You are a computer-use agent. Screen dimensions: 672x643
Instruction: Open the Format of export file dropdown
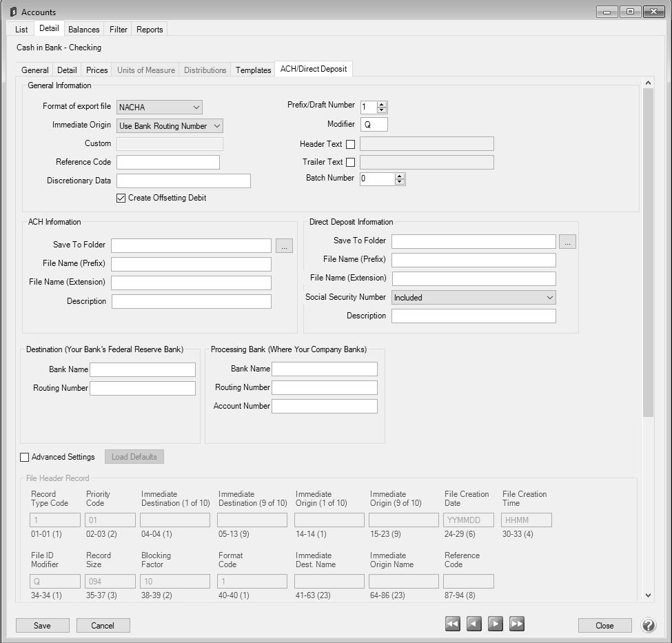coord(160,108)
